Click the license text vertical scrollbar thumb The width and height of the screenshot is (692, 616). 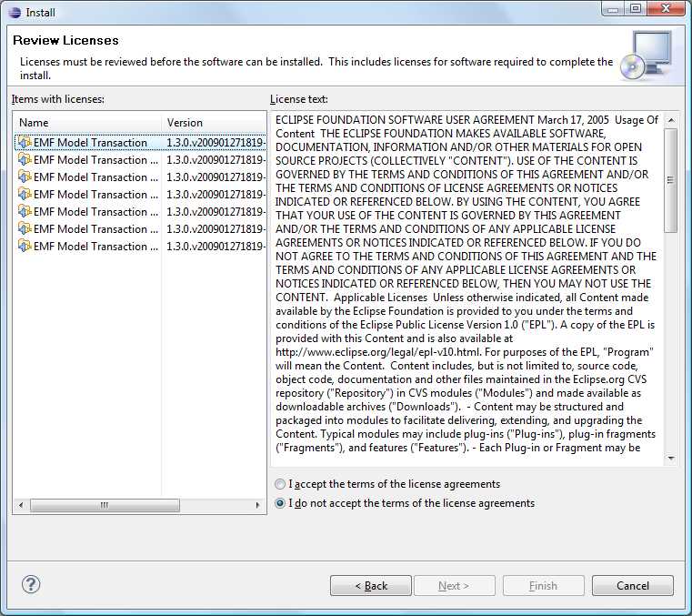click(671, 180)
